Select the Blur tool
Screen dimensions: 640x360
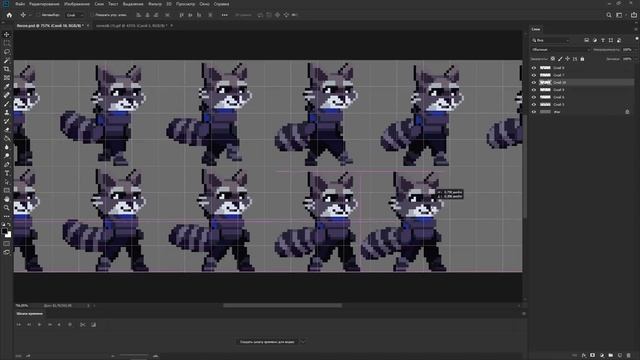(x=7, y=147)
